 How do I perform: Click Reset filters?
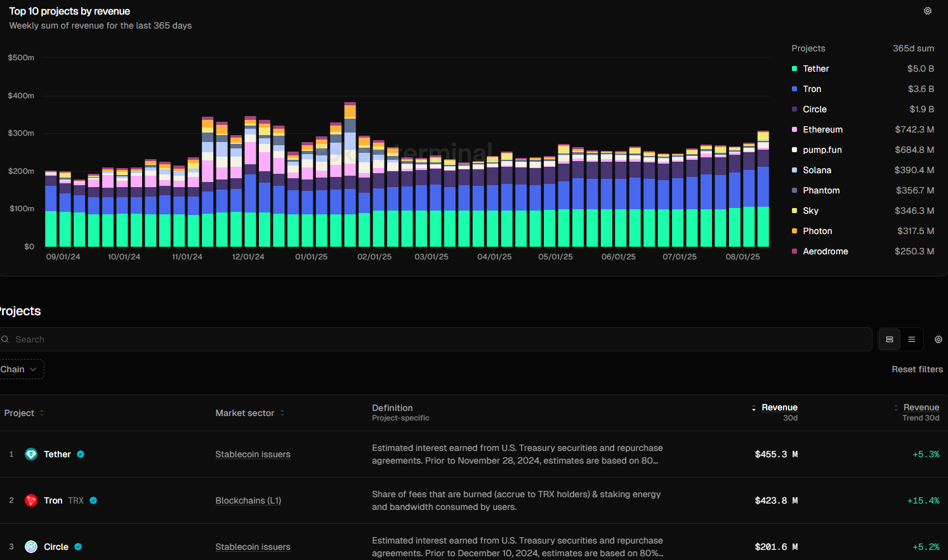(x=917, y=369)
